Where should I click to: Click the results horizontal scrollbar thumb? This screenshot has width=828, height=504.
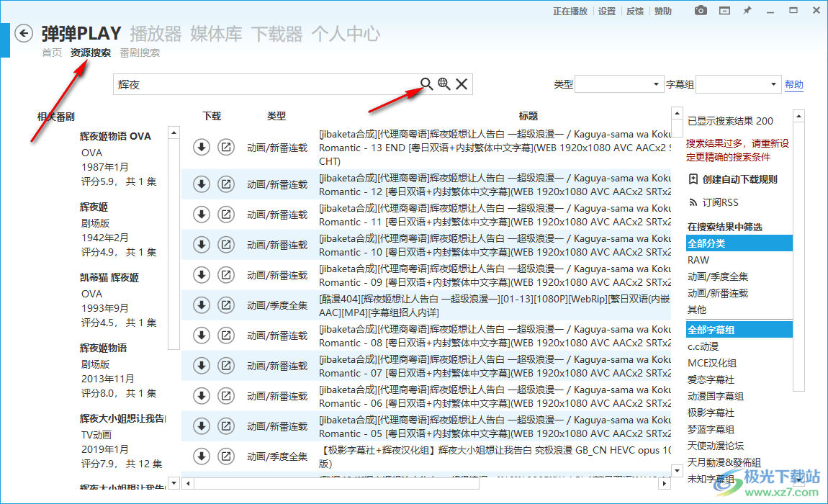[336, 483]
